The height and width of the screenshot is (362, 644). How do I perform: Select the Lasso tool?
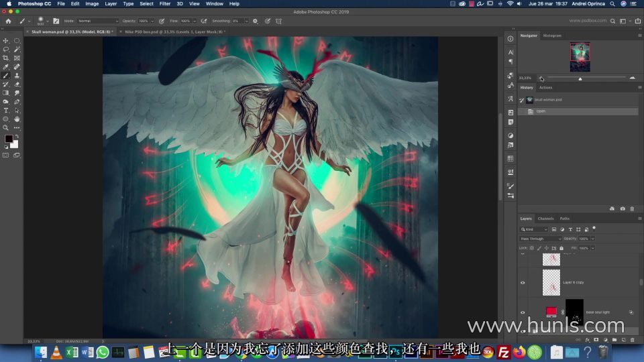[6, 49]
